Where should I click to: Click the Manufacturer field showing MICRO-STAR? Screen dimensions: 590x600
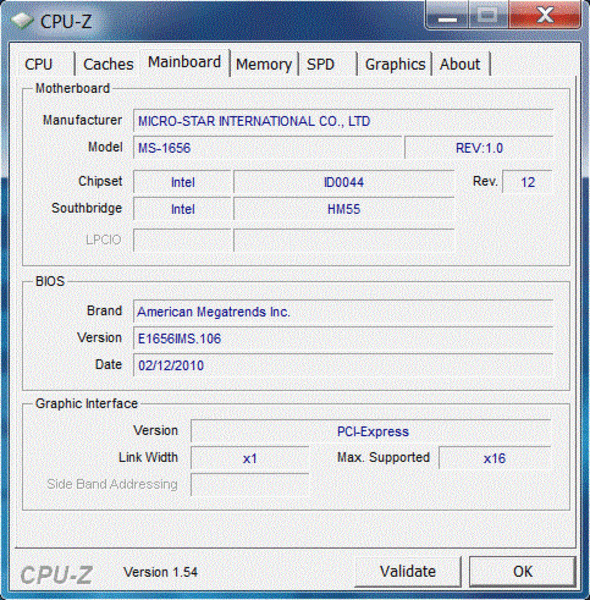click(x=343, y=121)
